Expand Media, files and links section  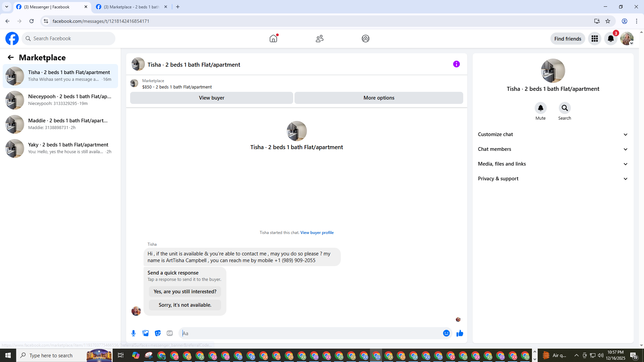click(x=553, y=164)
